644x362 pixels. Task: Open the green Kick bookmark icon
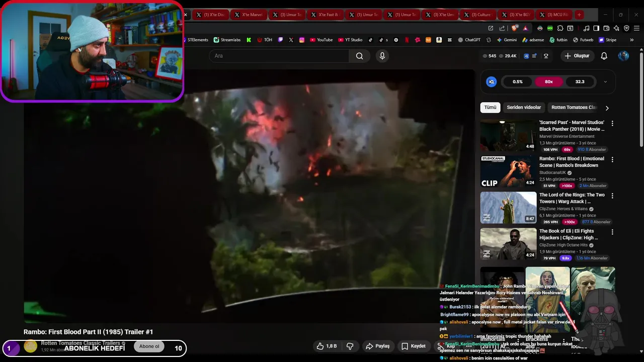(249, 40)
